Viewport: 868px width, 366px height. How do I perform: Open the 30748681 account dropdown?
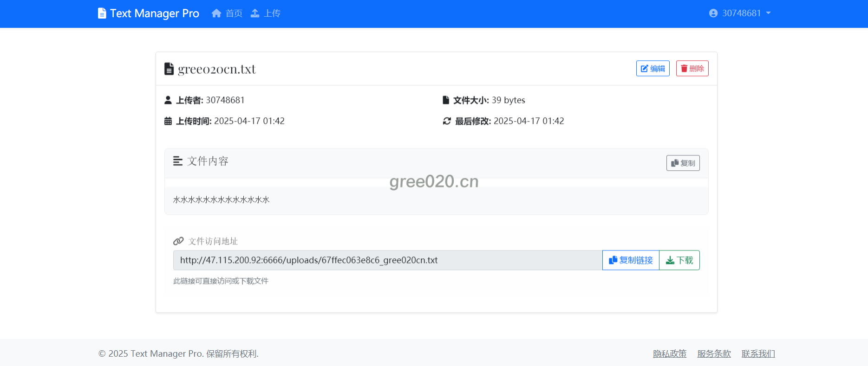pyautogui.click(x=740, y=13)
